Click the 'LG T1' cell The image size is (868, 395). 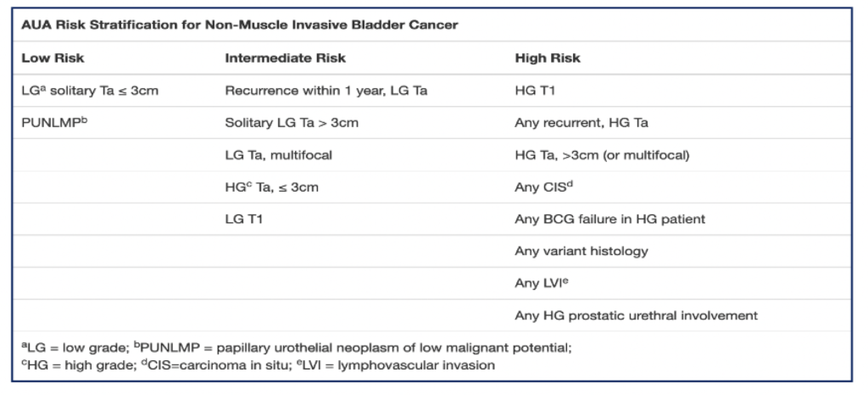243,219
